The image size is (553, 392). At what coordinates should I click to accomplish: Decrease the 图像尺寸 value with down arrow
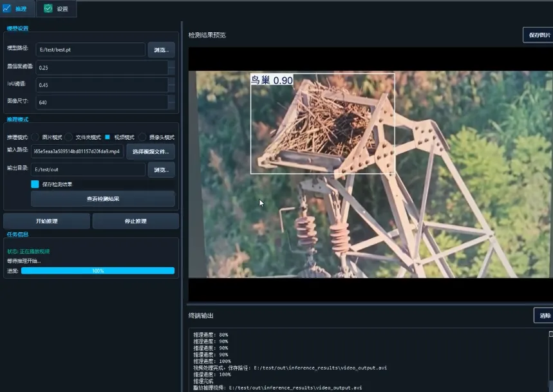pyautogui.click(x=171, y=106)
